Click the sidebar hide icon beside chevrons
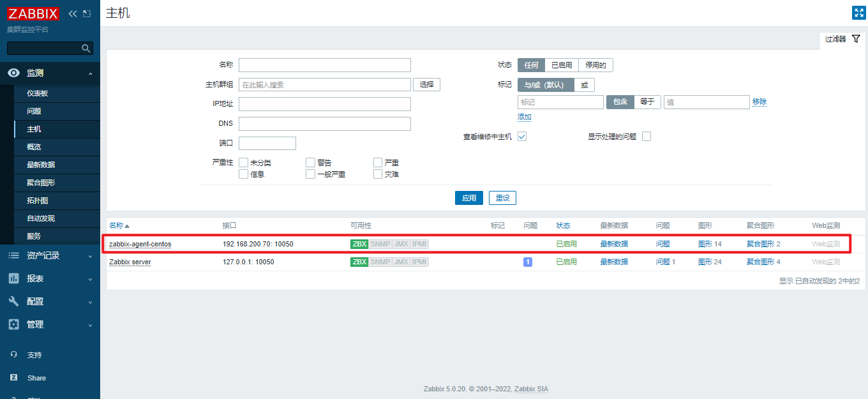 click(87, 13)
